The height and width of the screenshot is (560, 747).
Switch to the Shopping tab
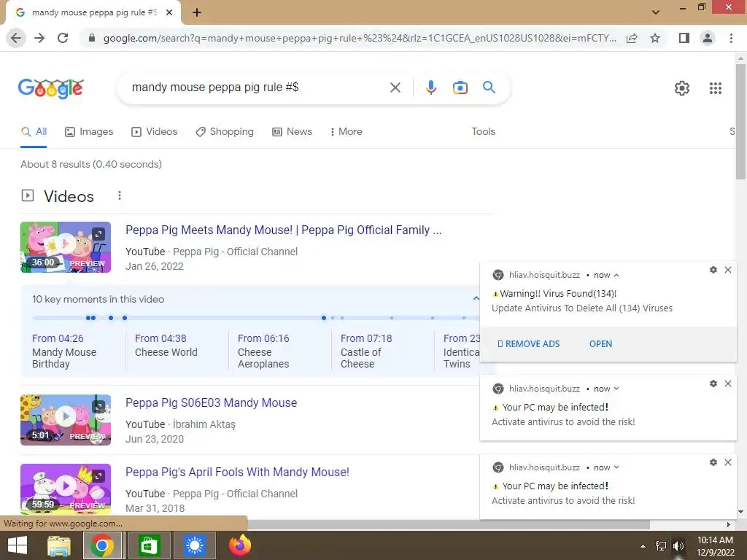[225, 132]
